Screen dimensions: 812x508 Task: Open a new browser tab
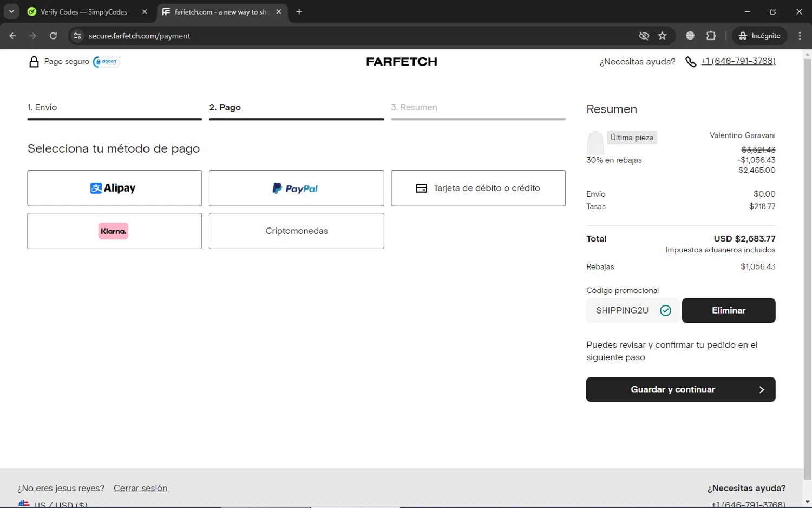tap(299, 12)
